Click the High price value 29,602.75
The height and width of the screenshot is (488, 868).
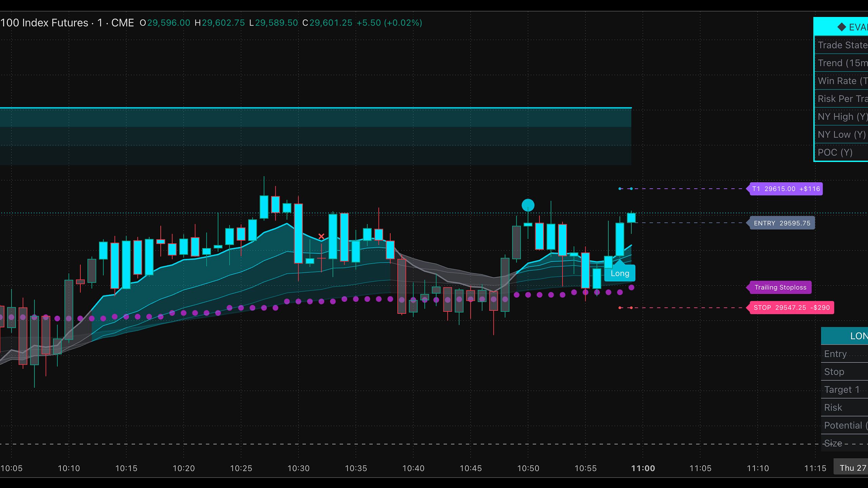click(223, 23)
